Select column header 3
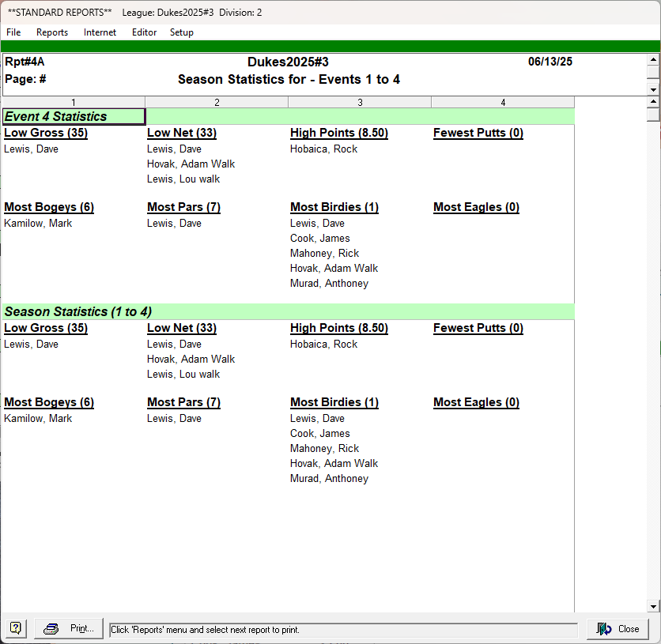The height and width of the screenshot is (644, 661). tap(360, 102)
